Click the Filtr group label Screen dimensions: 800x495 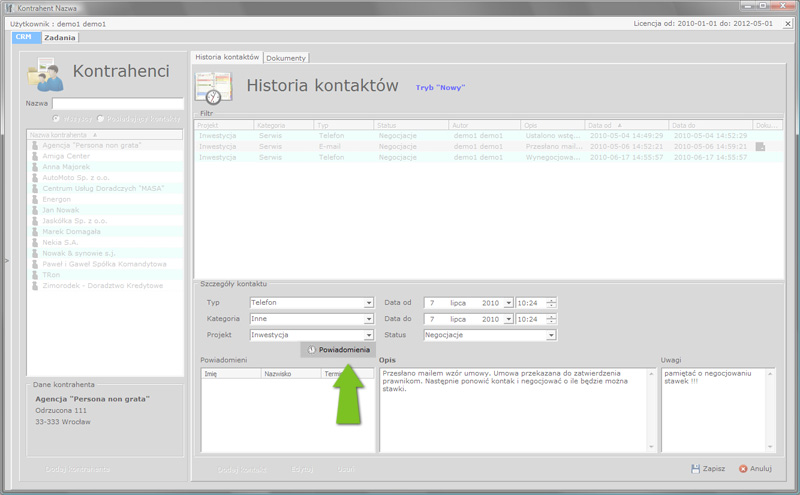[206, 113]
